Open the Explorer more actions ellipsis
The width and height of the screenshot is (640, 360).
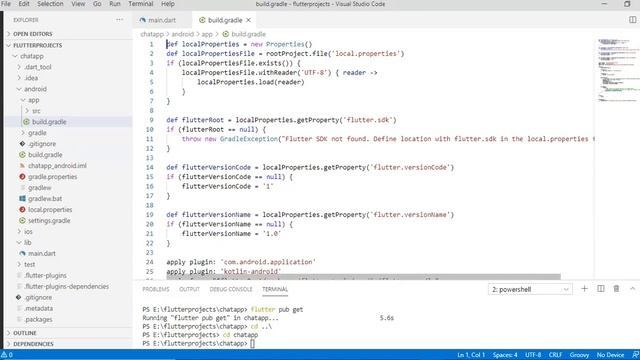(119, 20)
